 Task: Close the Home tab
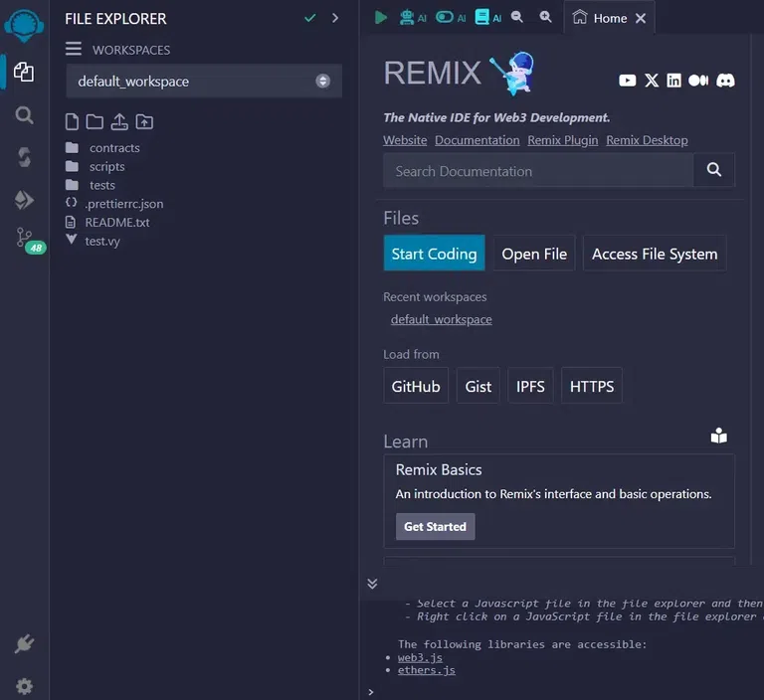pos(641,19)
